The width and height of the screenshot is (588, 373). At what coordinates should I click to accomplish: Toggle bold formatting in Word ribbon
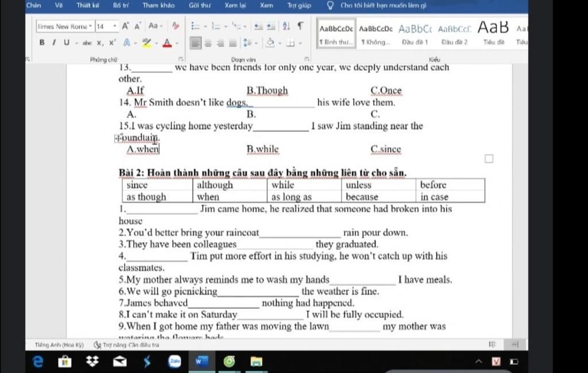42,42
